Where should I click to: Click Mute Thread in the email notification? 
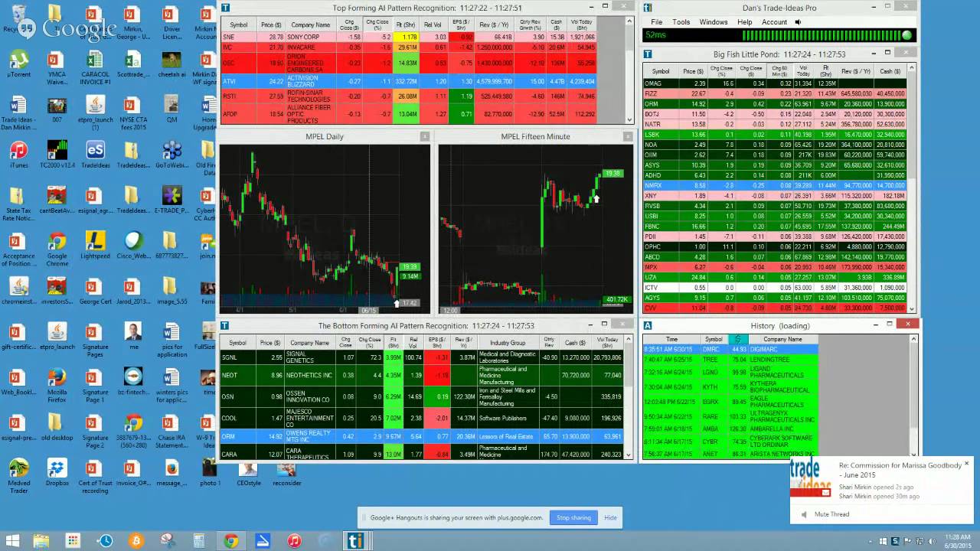[831, 514]
